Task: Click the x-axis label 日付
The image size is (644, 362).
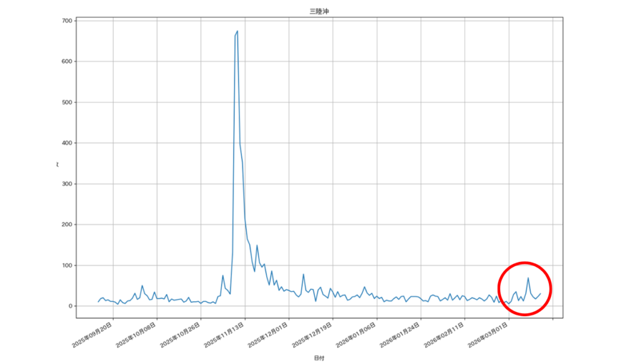Action: [318, 358]
